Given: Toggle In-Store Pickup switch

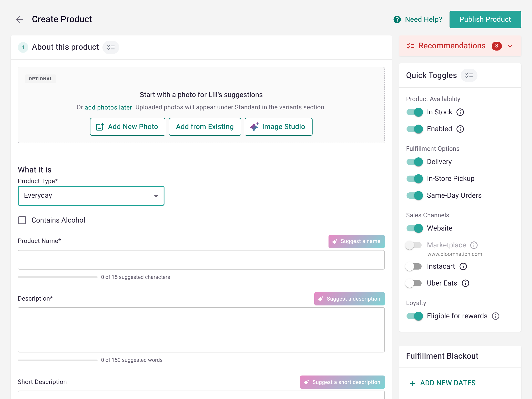Looking at the screenshot, I should coord(415,179).
